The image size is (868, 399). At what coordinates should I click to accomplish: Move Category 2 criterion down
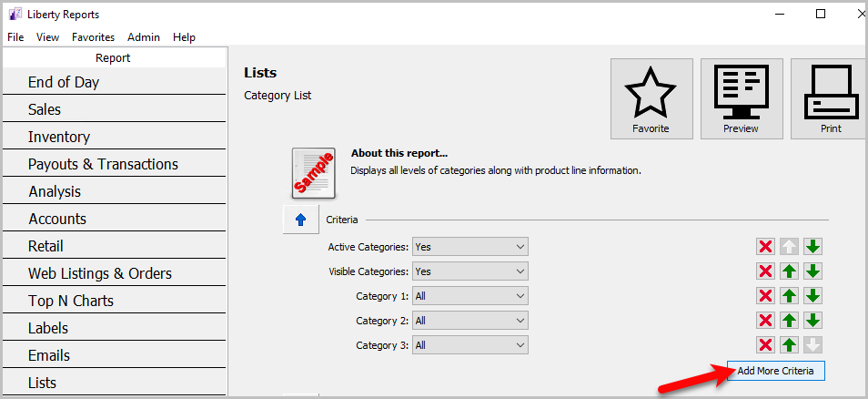point(812,321)
